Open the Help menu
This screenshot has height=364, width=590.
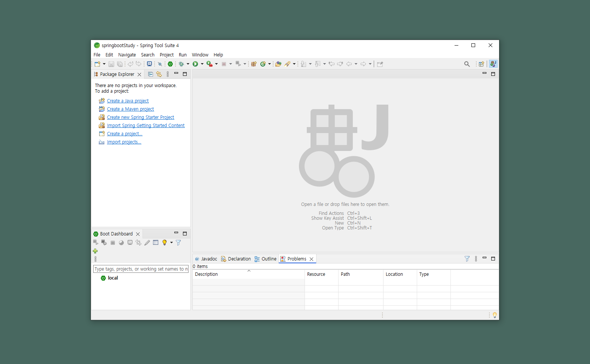point(218,55)
